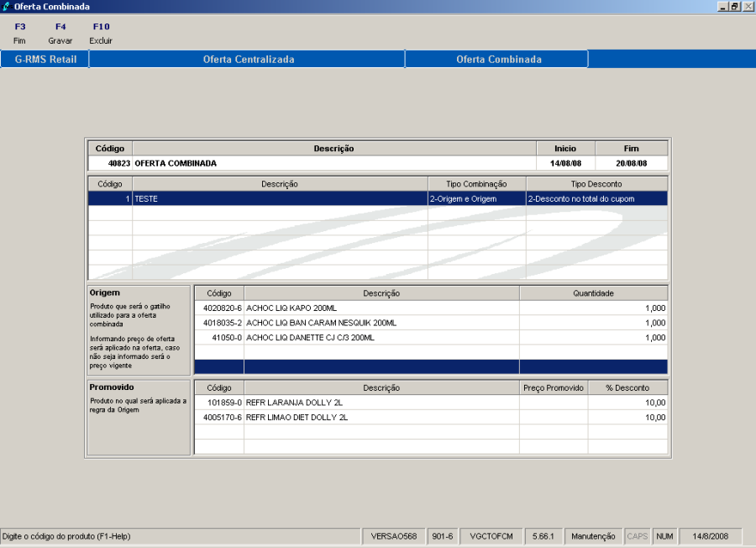Viewport: 756px width, 548px height.
Task: Click the Tipo Combinação column header
Action: pos(477,184)
